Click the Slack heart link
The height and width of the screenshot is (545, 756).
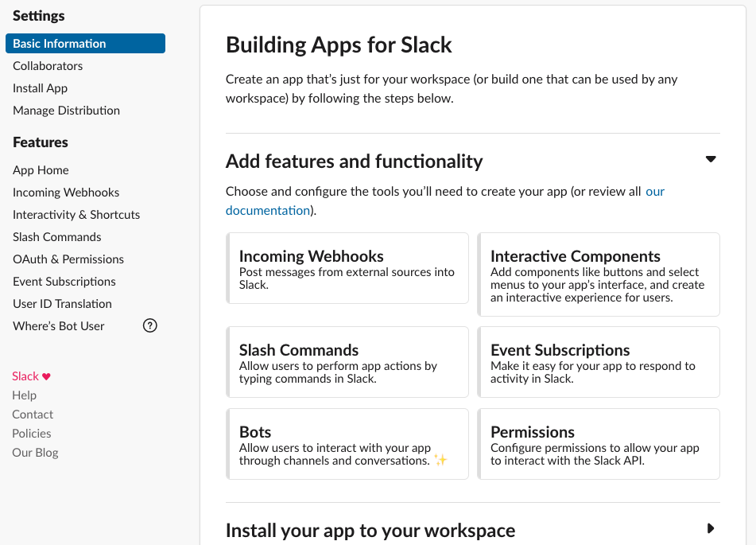[x=31, y=376]
